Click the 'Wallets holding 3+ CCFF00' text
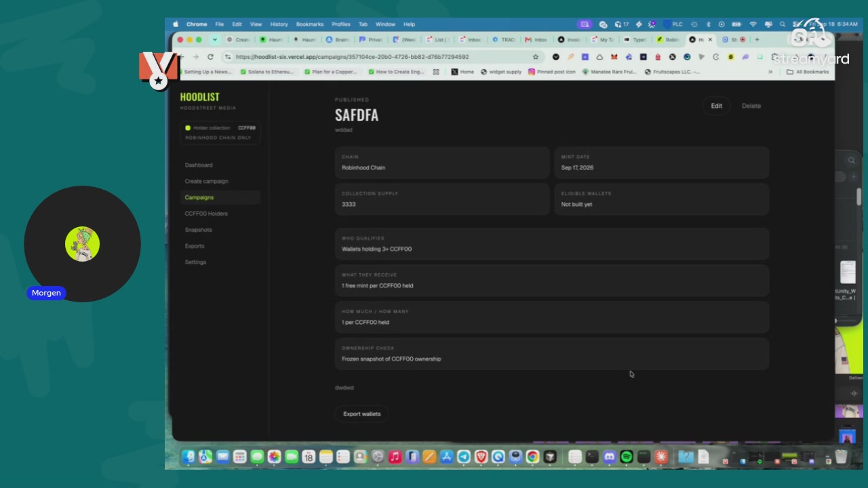Image resolution: width=868 pixels, height=488 pixels. (376, 249)
